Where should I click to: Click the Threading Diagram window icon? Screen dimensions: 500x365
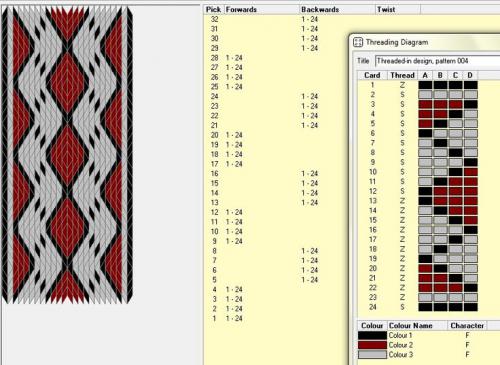pos(358,42)
